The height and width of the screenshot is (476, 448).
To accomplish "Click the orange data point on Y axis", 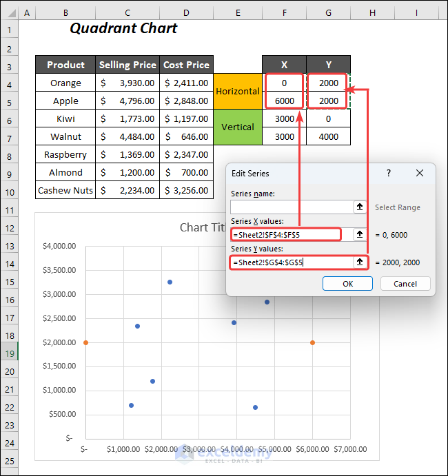I will pos(85,342).
